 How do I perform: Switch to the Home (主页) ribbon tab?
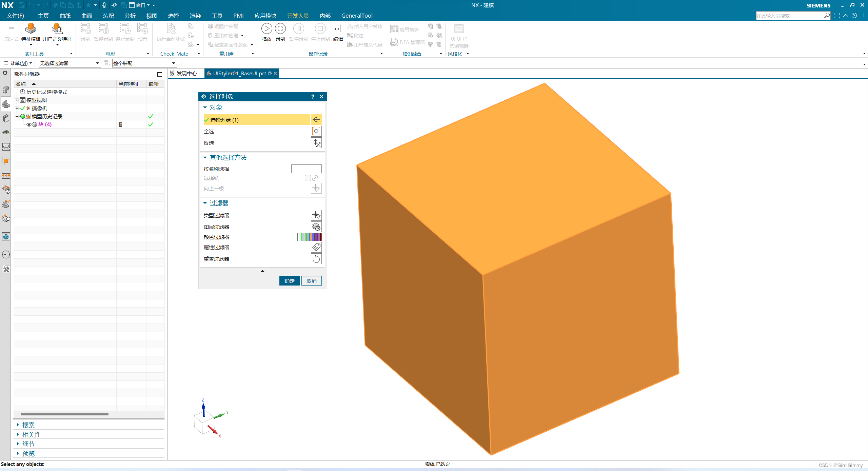pyautogui.click(x=43, y=16)
